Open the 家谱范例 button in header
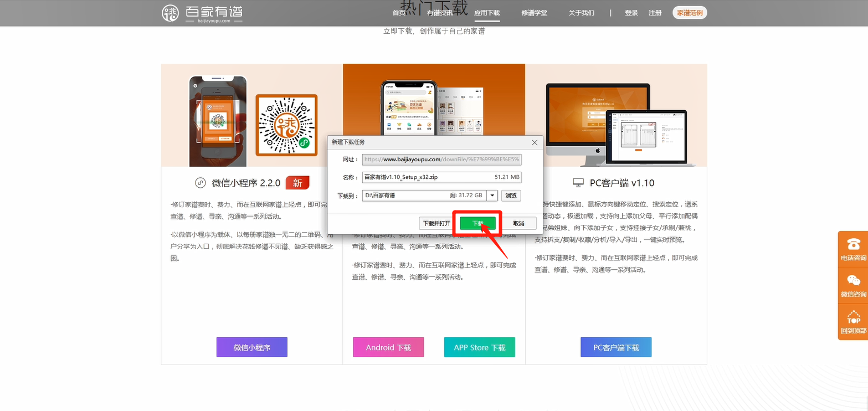This screenshot has width=868, height=411. coord(690,13)
